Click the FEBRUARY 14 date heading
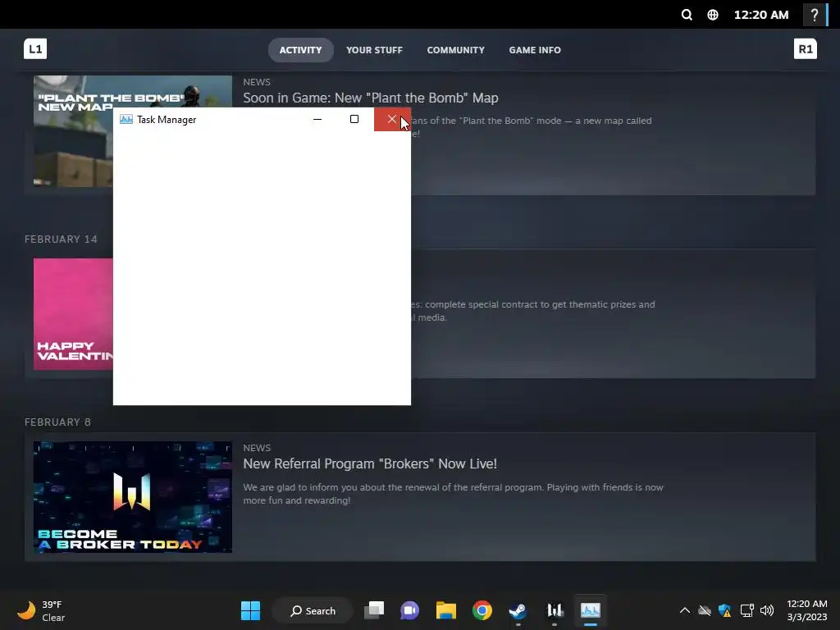 click(61, 239)
